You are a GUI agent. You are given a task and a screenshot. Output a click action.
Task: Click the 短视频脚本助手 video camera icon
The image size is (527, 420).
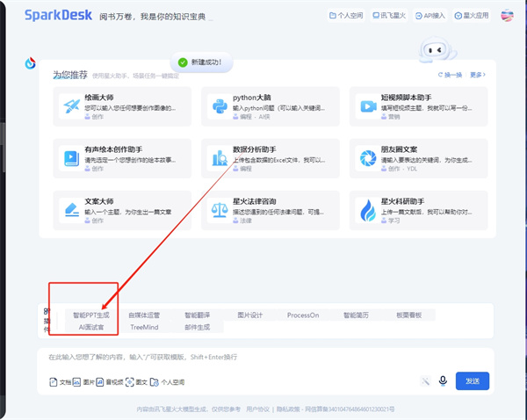click(368, 106)
